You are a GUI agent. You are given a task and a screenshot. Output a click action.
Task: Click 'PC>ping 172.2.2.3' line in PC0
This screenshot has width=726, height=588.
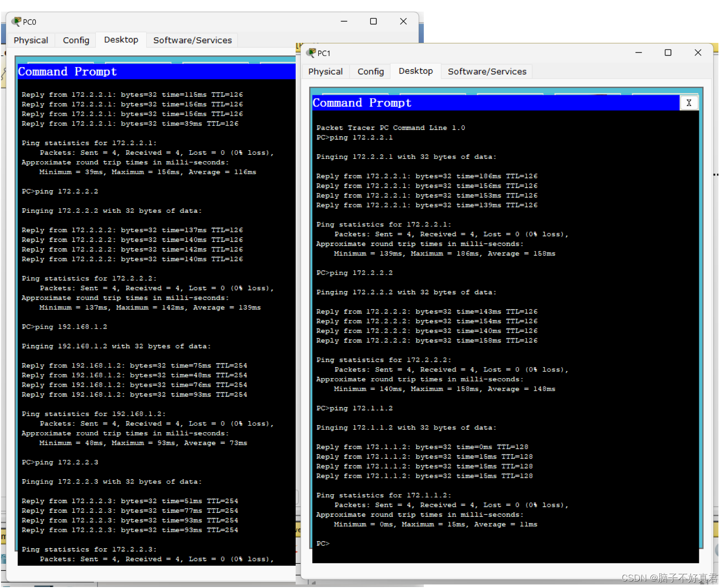[x=60, y=462]
